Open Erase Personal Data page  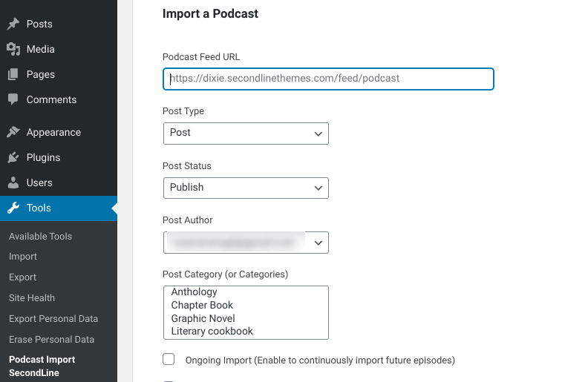[x=51, y=339]
